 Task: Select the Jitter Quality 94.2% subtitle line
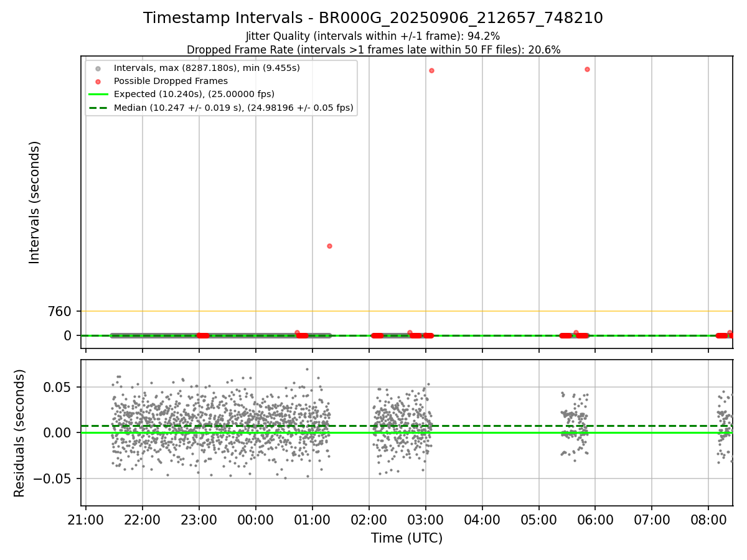pyautogui.click(x=373, y=36)
